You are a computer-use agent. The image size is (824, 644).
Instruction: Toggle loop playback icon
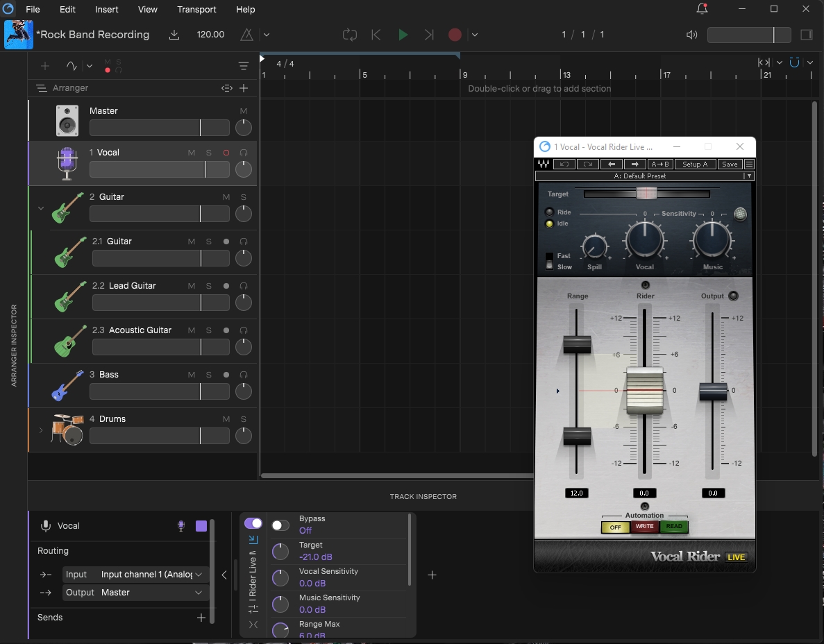(x=349, y=35)
